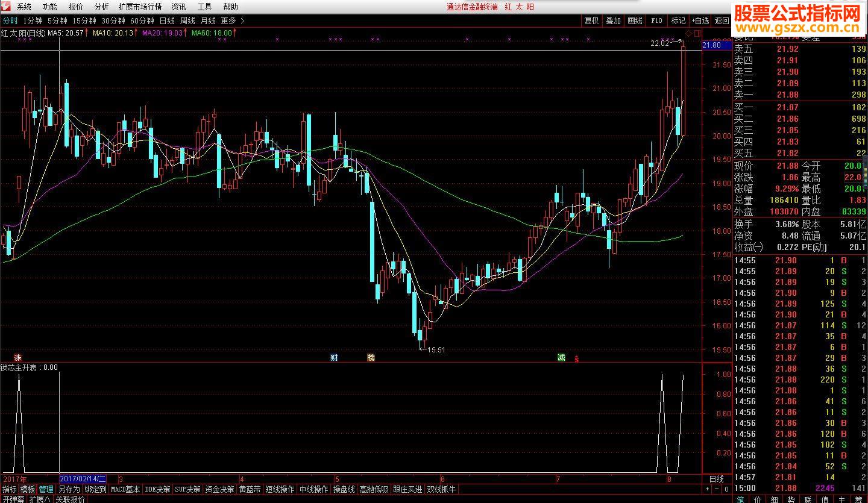Click the blue 财 marker below the chart
868x503 pixels.
334,358
